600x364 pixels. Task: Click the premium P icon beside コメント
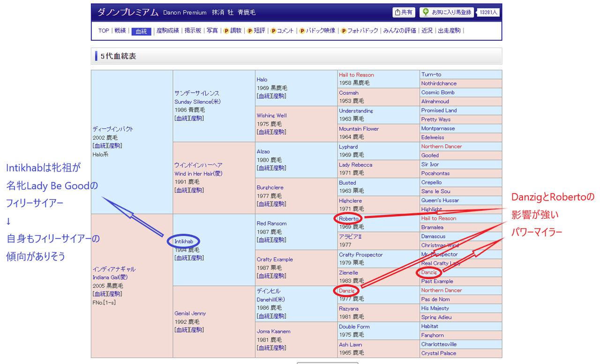tap(273, 31)
